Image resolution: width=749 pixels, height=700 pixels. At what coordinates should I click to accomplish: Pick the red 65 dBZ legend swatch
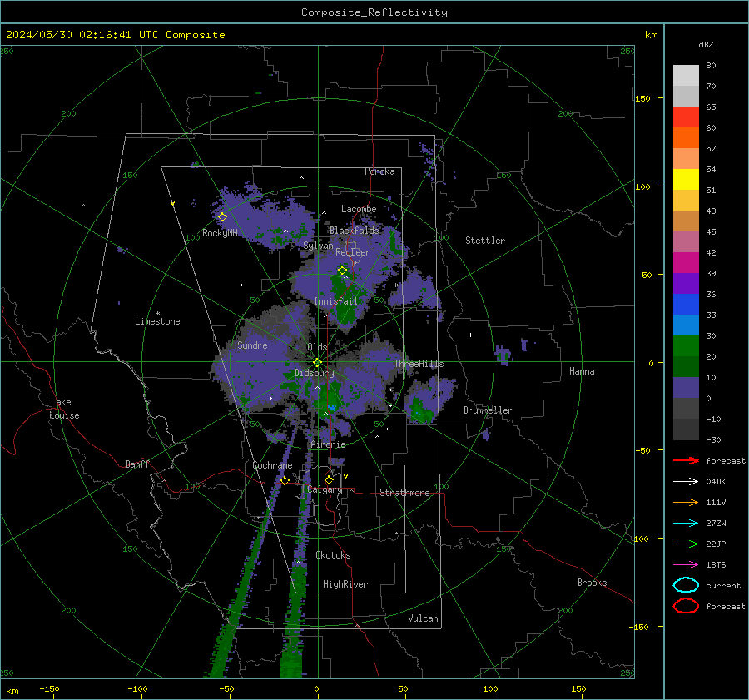(x=686, y=117)
